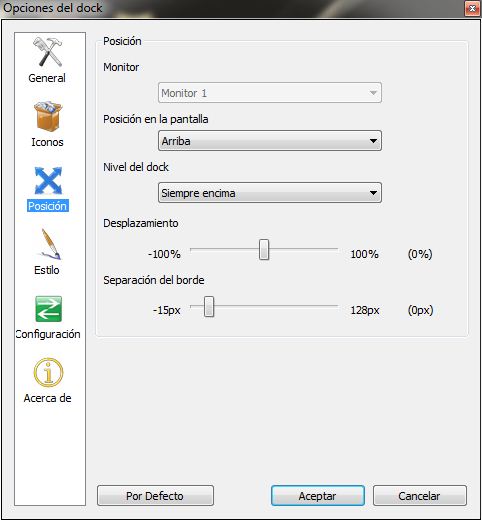This screenshot has height=521, width=482.
Task: Open the Acerca de info icon
Action: [48, 372]
